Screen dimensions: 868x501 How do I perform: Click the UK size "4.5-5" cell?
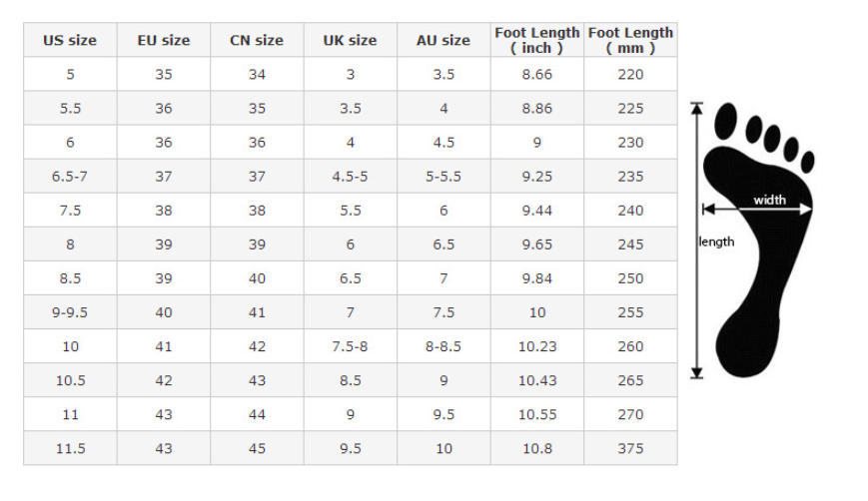pos(350,177)
